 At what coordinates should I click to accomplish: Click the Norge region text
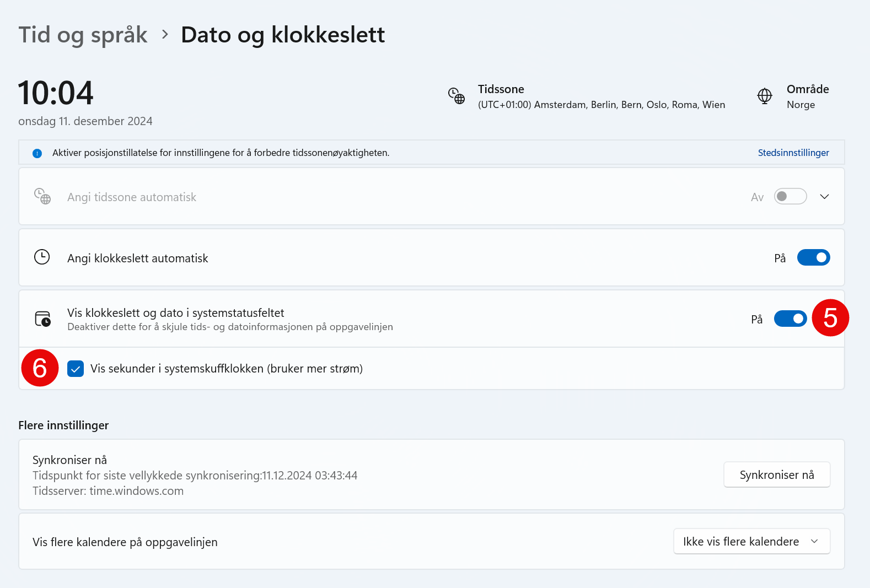pyautogui.click(x=801, y=105)
